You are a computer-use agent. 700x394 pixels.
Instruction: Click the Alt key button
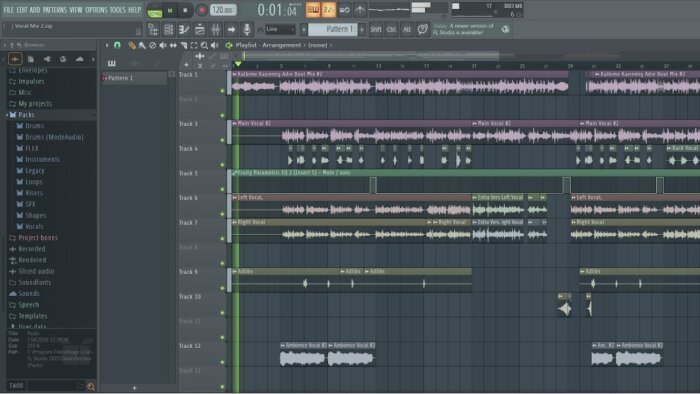(407, 29)
